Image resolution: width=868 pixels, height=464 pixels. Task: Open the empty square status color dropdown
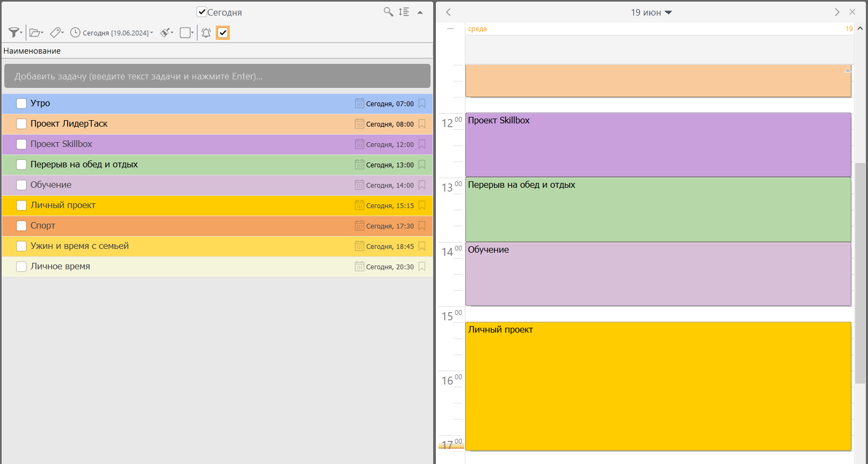[186, 33]
